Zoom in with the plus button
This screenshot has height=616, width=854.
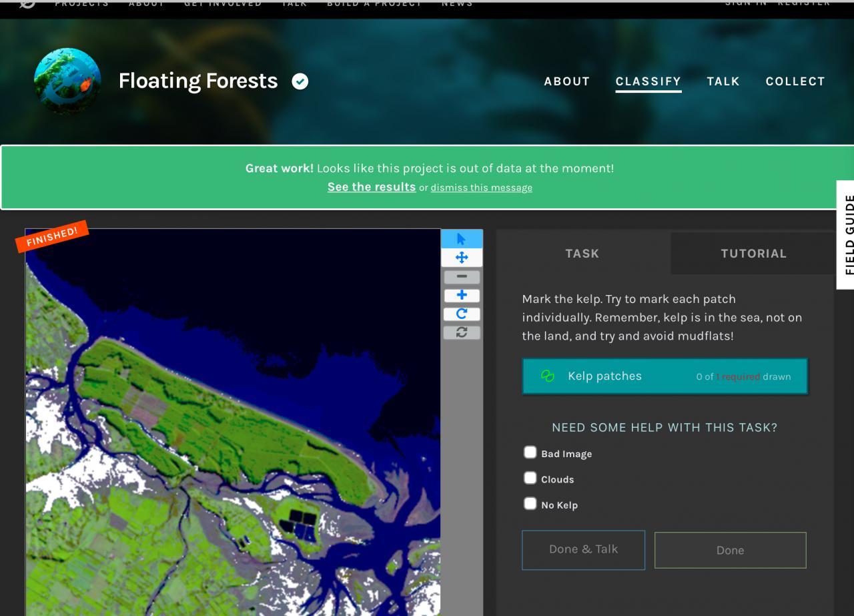tap(462, 295)
